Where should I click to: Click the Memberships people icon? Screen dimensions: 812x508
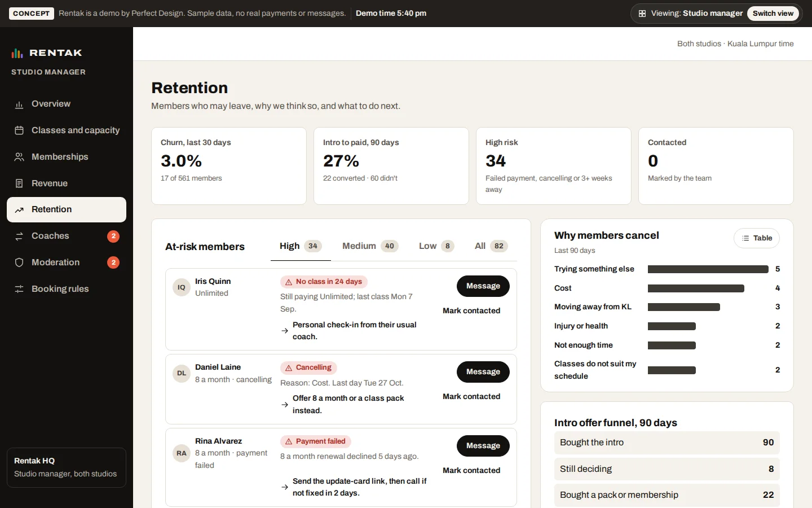pyautogui.click(x=19, y=157)
